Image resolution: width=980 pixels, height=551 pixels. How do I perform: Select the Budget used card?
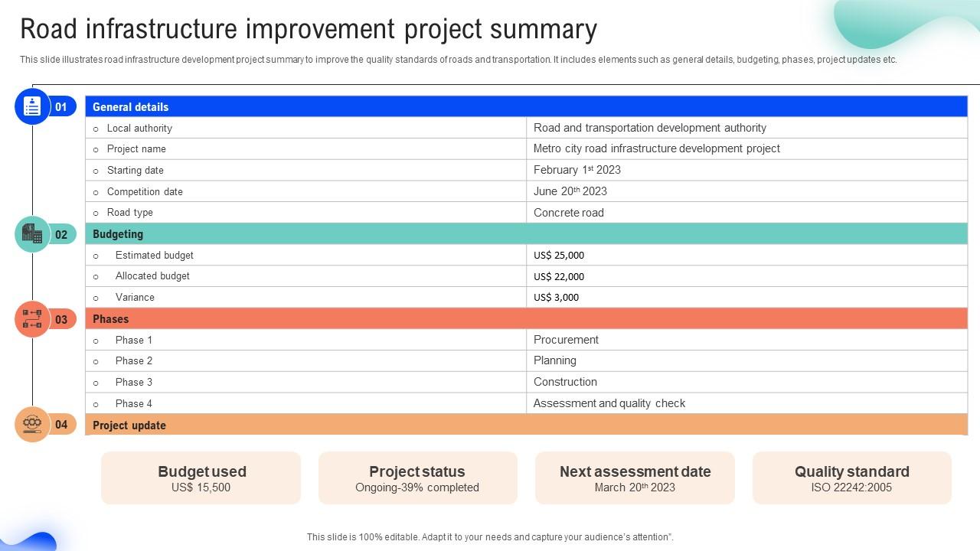(x=201, y=478)
